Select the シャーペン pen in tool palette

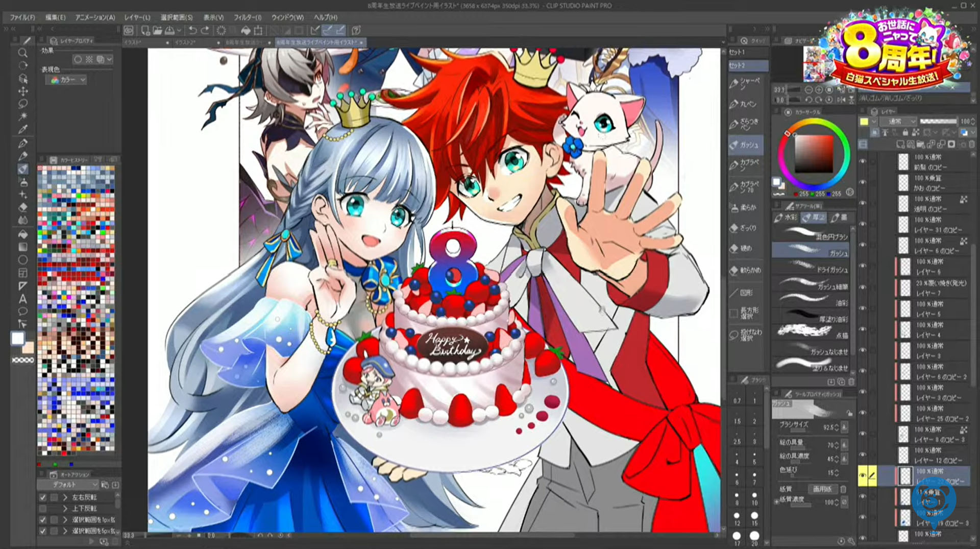(x=746, y=83)
